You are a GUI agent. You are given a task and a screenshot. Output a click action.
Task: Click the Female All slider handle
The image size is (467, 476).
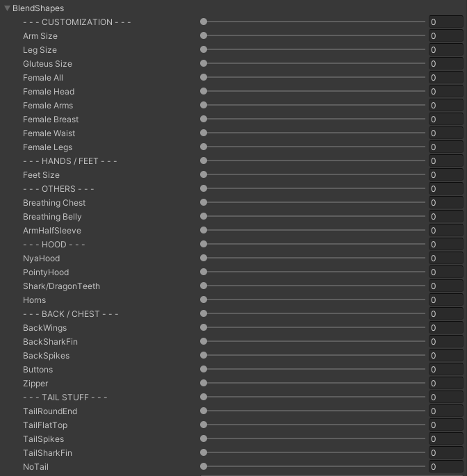[204, 77]
